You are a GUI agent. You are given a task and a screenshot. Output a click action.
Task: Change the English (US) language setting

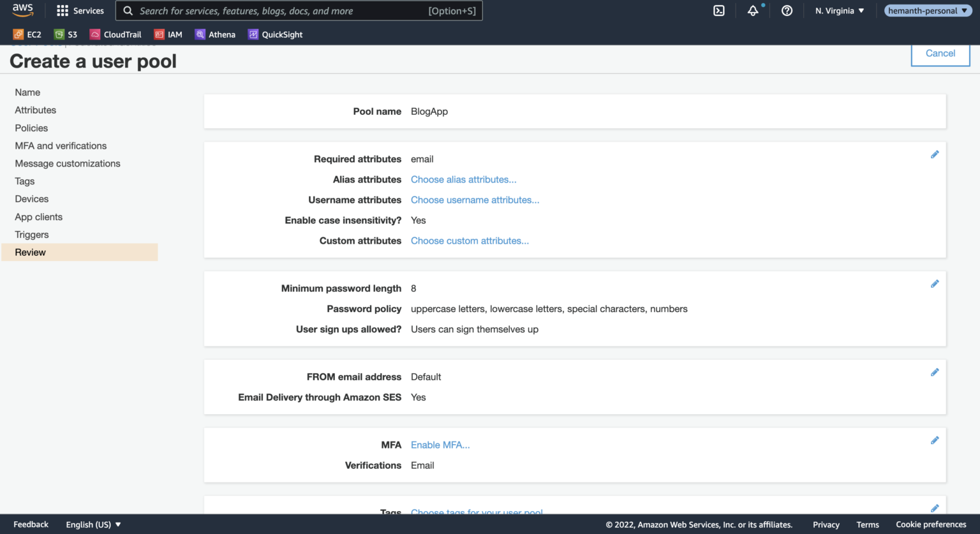coord(93,524)
